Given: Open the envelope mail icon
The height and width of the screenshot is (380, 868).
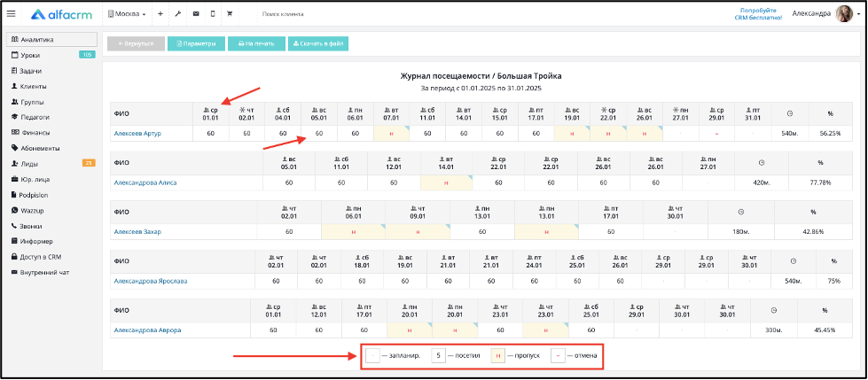Looking at the screenshot, I should click(195, 14).
